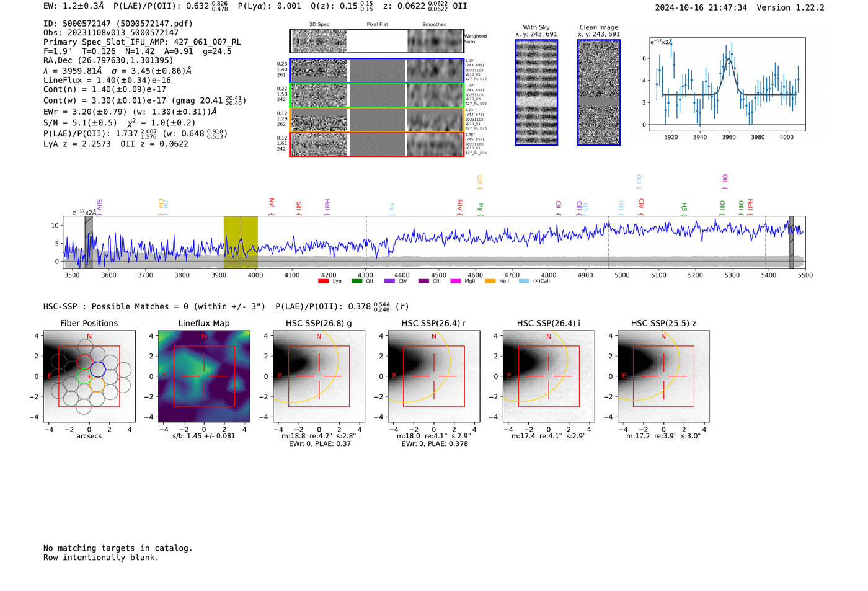The width and height of the screenshot is (868, 591).
Task: Open the Fiber Positions thumbnail
Action: pyautogui.click(x=89, y=376)
